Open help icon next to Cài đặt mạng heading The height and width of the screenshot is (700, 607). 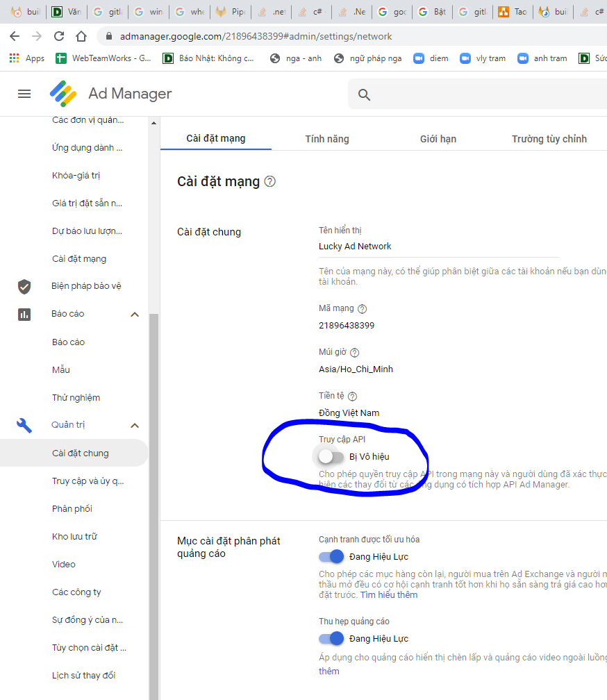(x=270, y=182)
